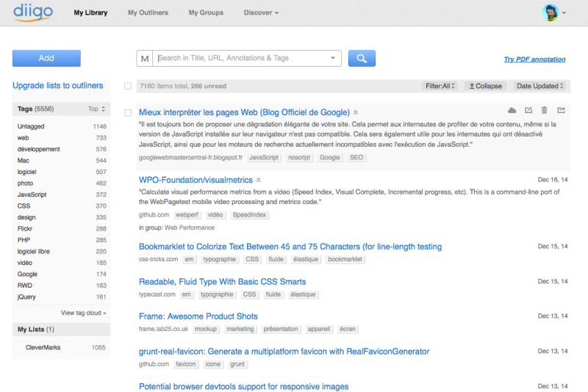Screen dimensions: 588x392
Task: Open My Groups tab
Action: 206,12
